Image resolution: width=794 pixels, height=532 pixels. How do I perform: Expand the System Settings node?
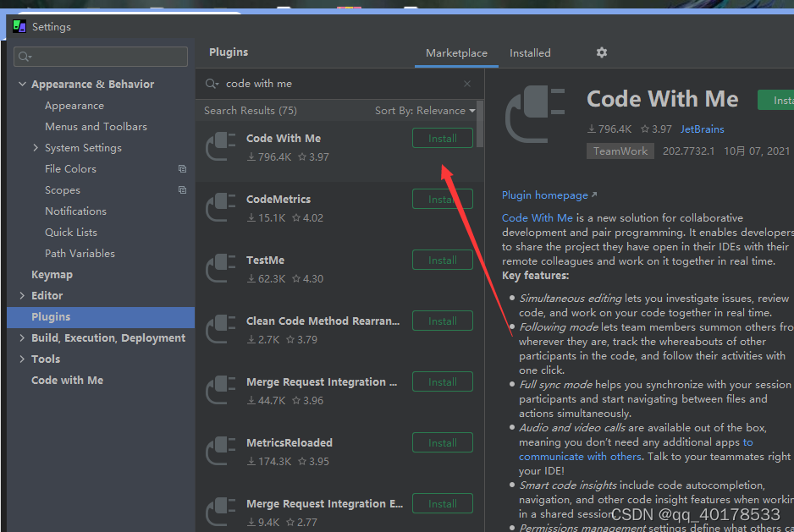point(36,148)
